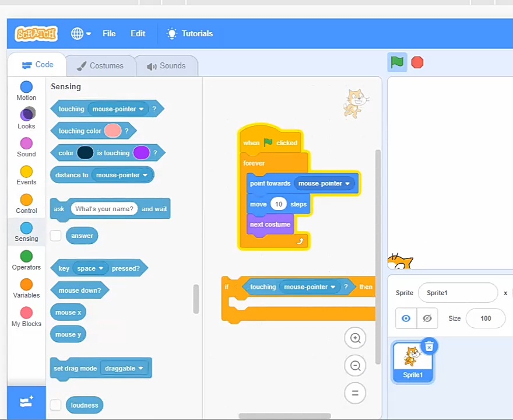This screenshot has height=420, width=513.
Task: Open the Looks blocks category
Action: pos(26,119)
